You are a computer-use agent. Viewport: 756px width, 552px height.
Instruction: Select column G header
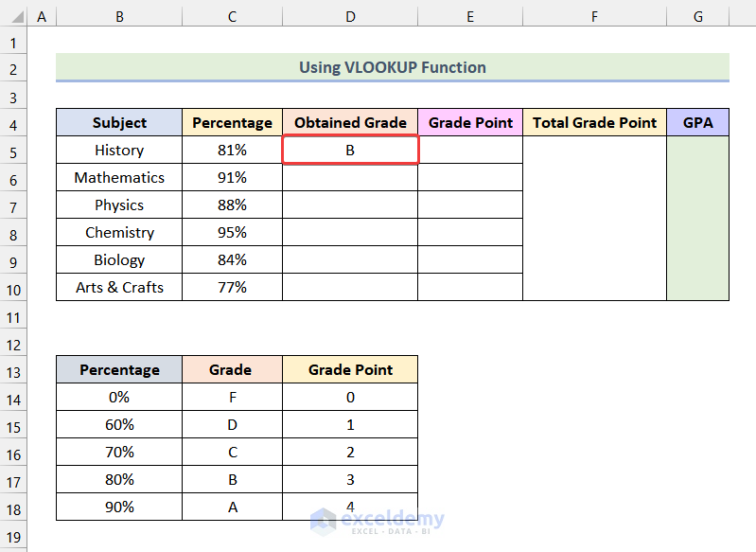coord(697,17)
